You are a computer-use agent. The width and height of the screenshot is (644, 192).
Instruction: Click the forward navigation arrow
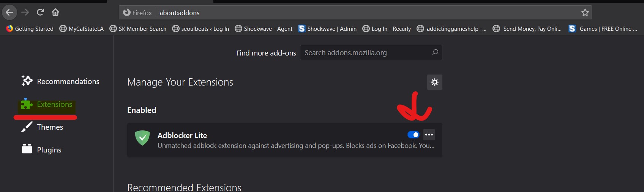pos(25,13)
